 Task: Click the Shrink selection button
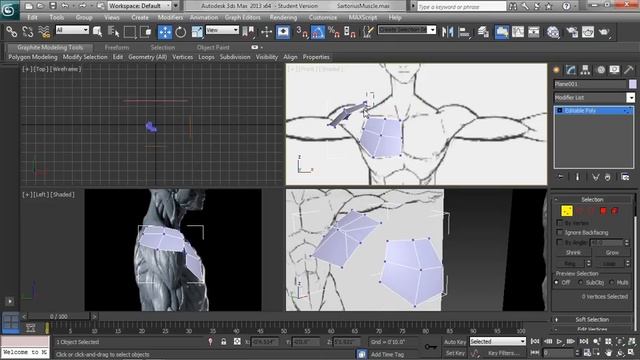pos(573,253)
